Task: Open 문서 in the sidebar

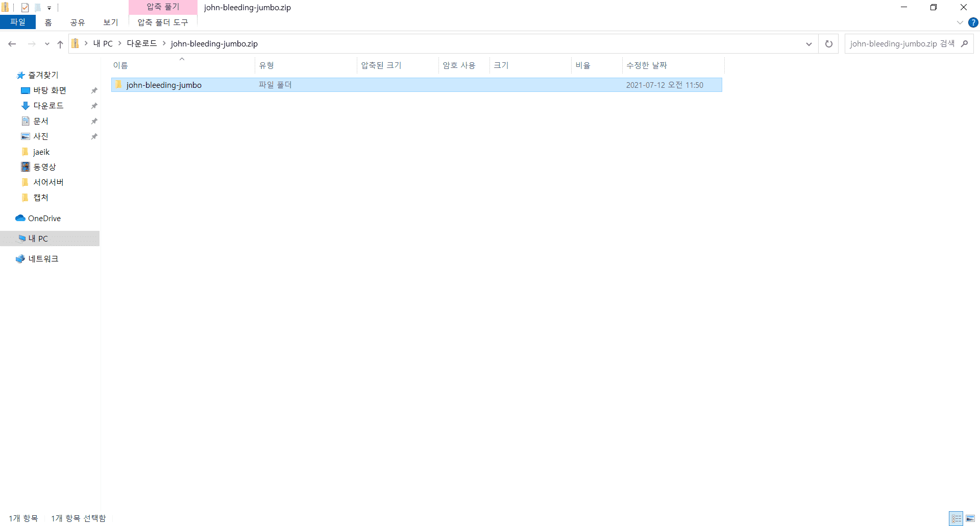Action: pos(41,121)
